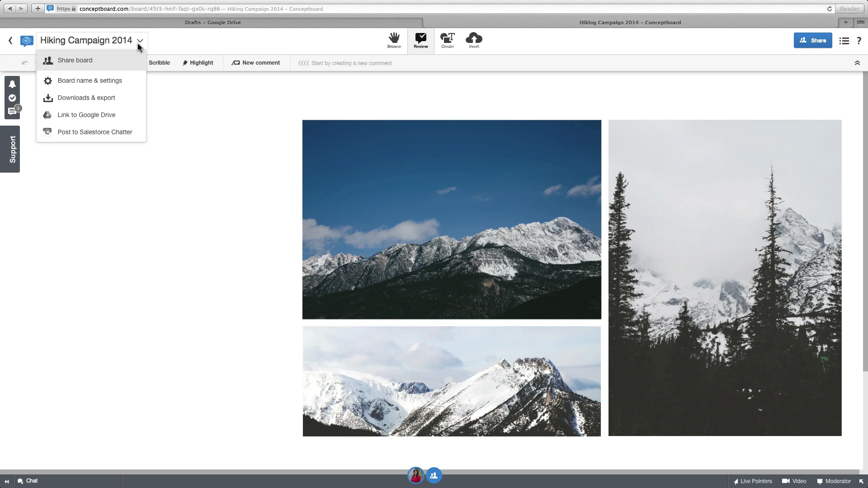Open the notifications bell in sidebar
Viewport: 868px width, 488px height.
[x=12, y=84]
